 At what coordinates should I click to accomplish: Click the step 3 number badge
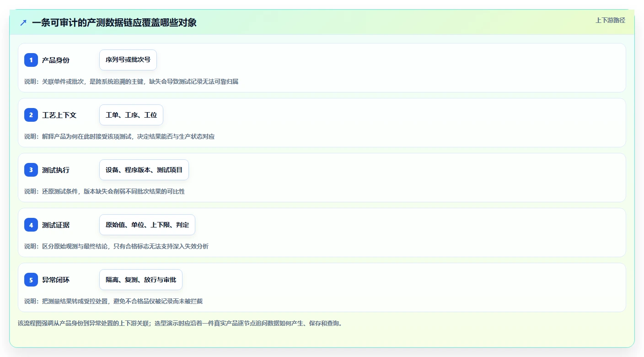coord(31,170)
